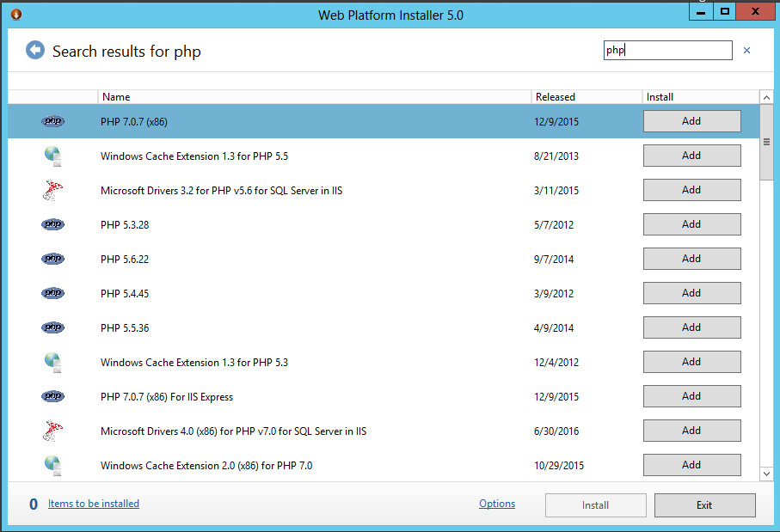
Task: Click SQL Server icon for Microsoft Drivers 3.2
Action: (x=52, y=191)
